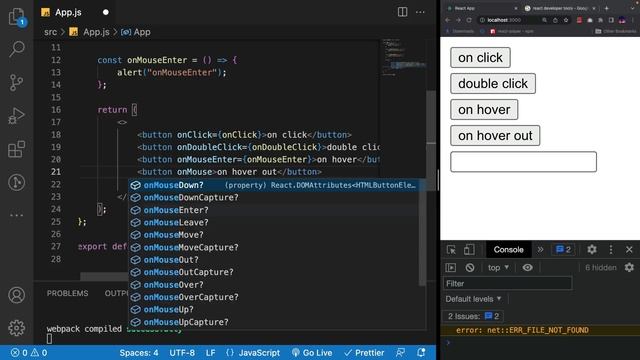Screen dimensions: 640x360
Task: Create a live expression eye icon
Action: (527, 268)
